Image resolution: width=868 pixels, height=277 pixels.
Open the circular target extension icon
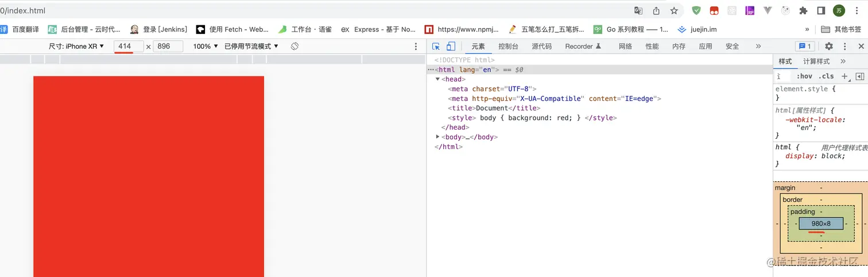[x=785, y=10]
